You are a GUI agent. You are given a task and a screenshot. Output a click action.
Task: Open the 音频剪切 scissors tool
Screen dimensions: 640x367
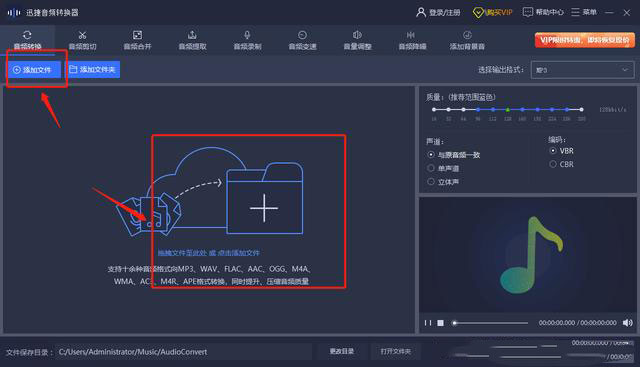(82, 40)
